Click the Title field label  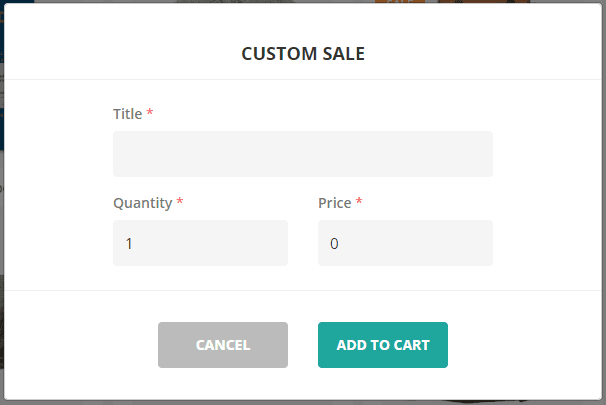(x=127, y=114)
